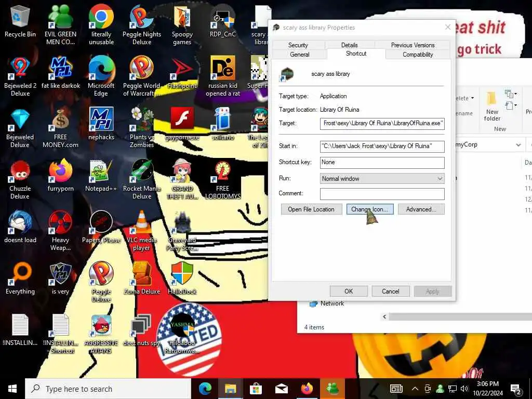Click the Change Icon... button

[370, 209]
